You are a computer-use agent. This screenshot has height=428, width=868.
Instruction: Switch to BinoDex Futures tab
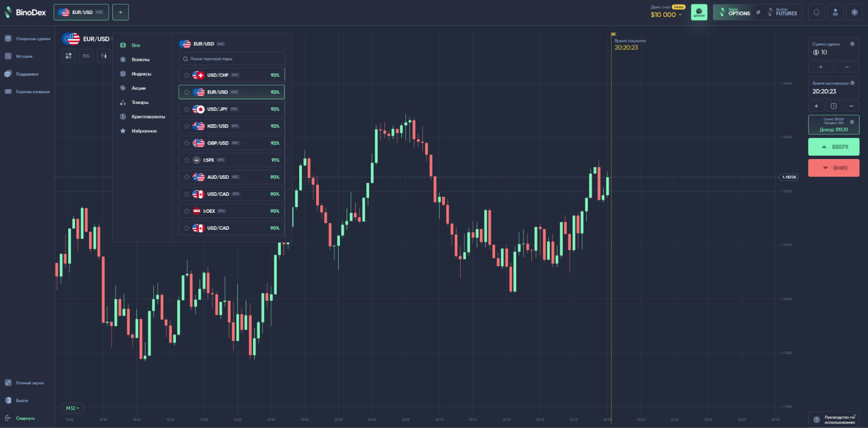point(782,12)
